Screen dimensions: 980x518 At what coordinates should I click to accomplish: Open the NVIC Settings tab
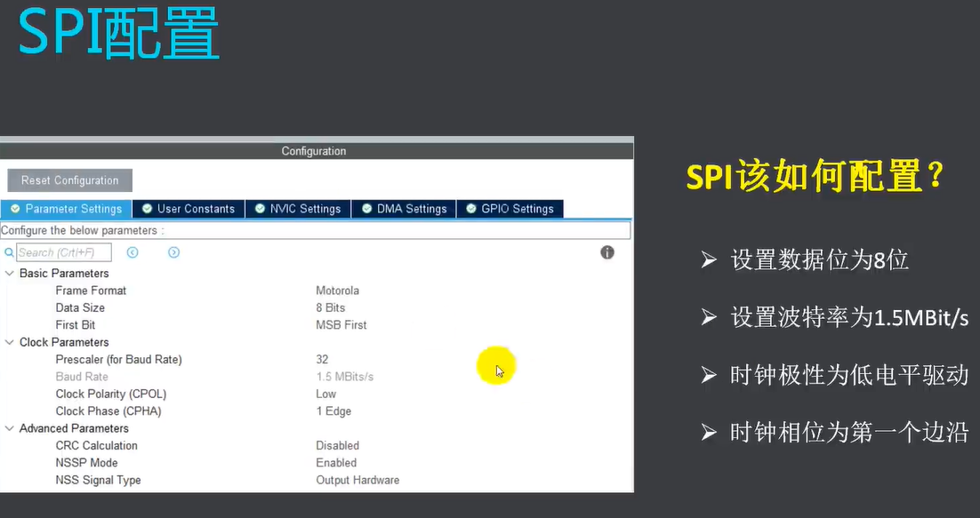298,209
